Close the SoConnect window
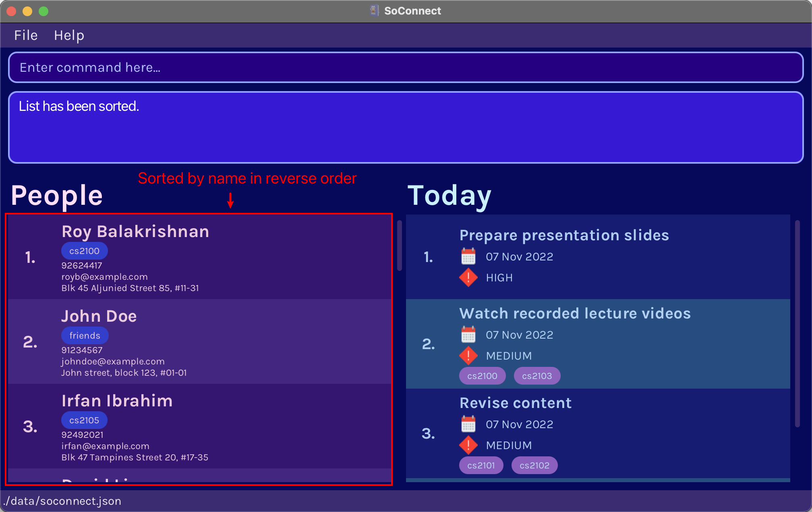The height and width of the screenshot is (512, 812). 11,11
